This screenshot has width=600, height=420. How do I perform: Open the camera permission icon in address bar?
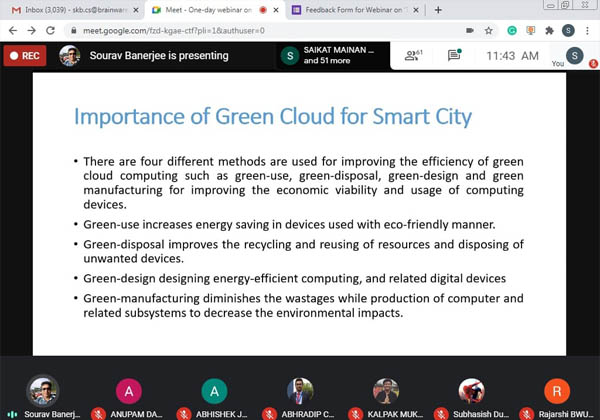[470, 31]
